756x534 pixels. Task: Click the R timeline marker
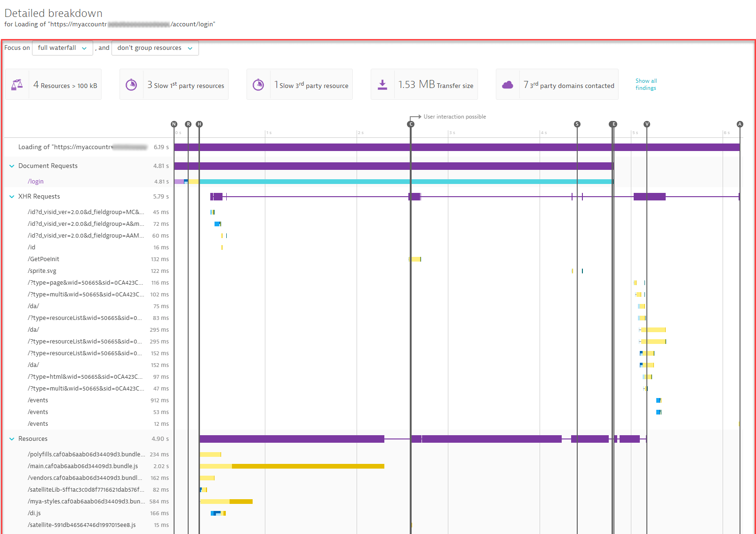(188, 124)
